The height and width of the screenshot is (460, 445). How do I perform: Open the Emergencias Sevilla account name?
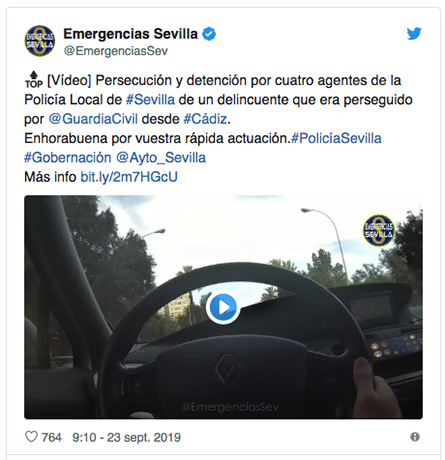pos(130,34)
